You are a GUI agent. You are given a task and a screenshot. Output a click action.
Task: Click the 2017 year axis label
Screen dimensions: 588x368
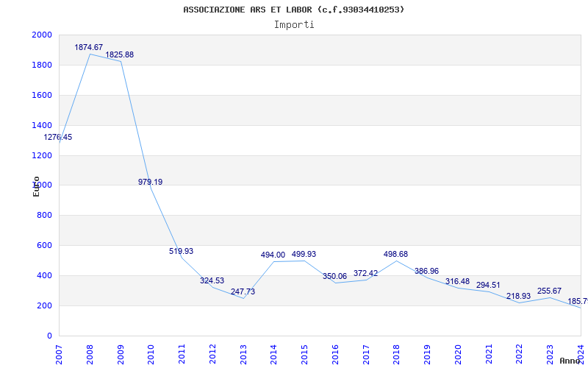tap(366, 355)
